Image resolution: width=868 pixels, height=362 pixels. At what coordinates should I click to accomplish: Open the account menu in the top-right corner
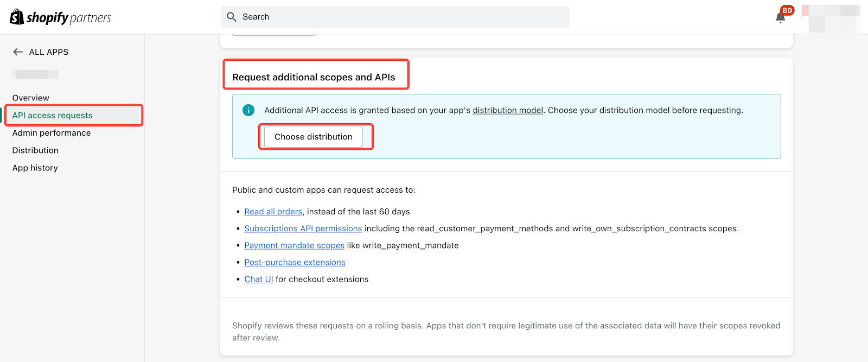point(830,18)
